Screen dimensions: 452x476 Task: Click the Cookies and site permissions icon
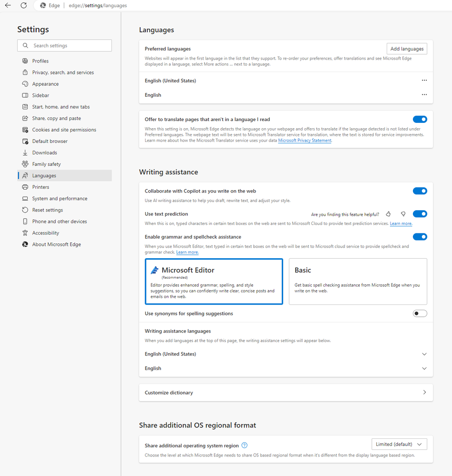[25, 130]
